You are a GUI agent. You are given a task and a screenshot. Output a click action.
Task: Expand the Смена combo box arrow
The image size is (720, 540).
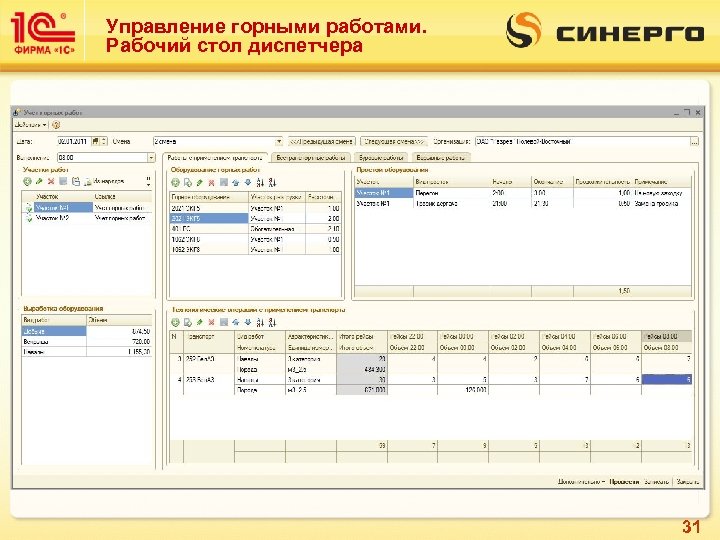click(278, 141)
